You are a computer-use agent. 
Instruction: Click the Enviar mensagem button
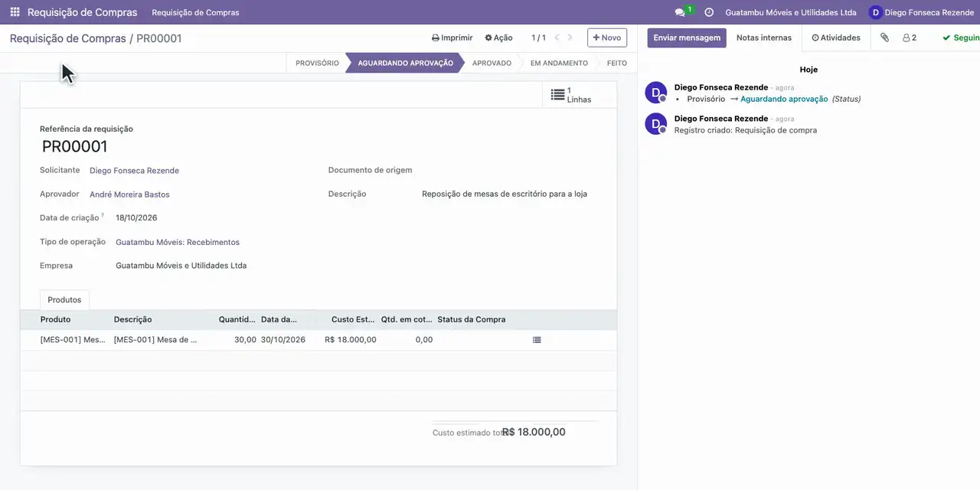[687, 38]
